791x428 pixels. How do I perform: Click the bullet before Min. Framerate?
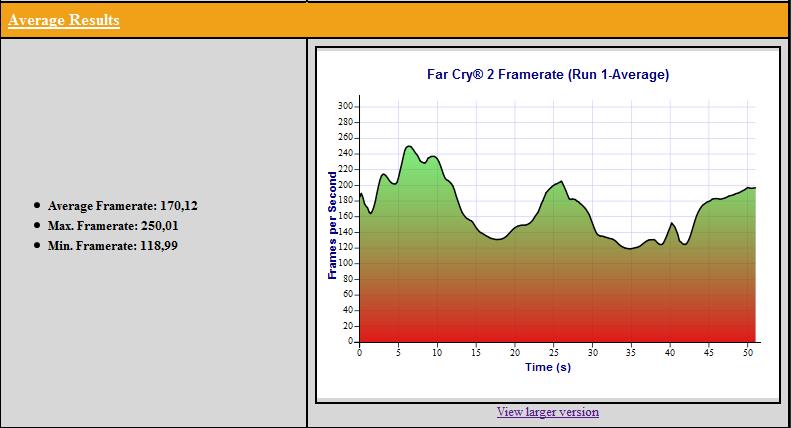pos(37,245)
